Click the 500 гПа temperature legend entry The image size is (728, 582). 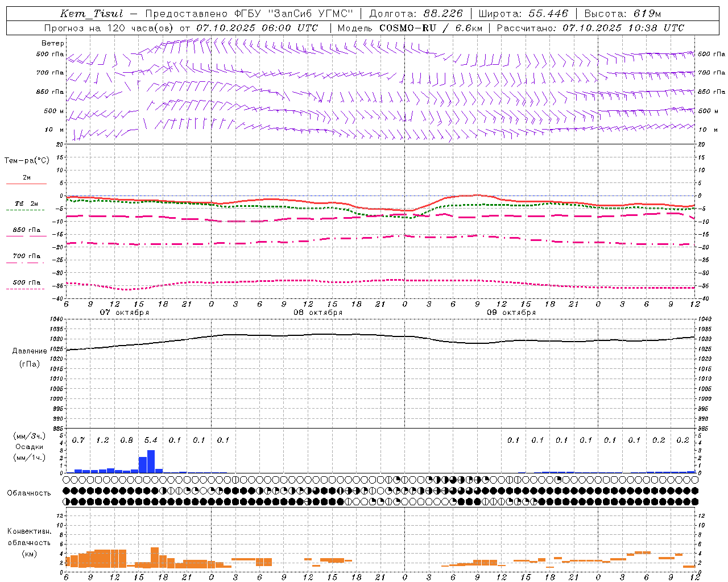[27, 282]
